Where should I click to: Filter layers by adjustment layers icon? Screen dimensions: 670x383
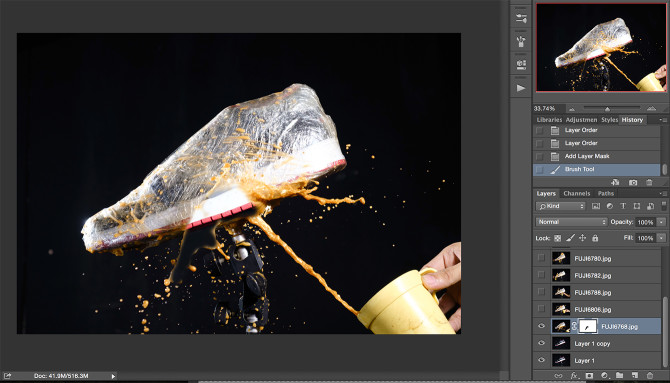(x=610, y=206)
